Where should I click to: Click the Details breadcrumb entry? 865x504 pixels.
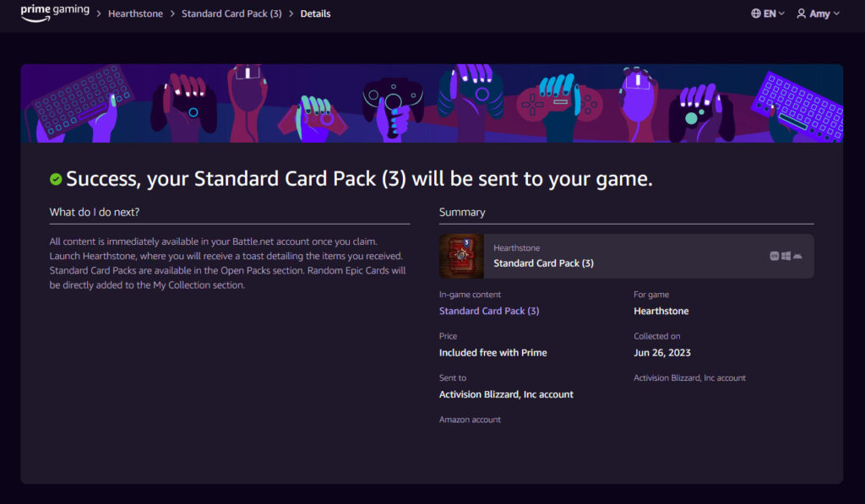pyautogui.click(x=315, y=14)
